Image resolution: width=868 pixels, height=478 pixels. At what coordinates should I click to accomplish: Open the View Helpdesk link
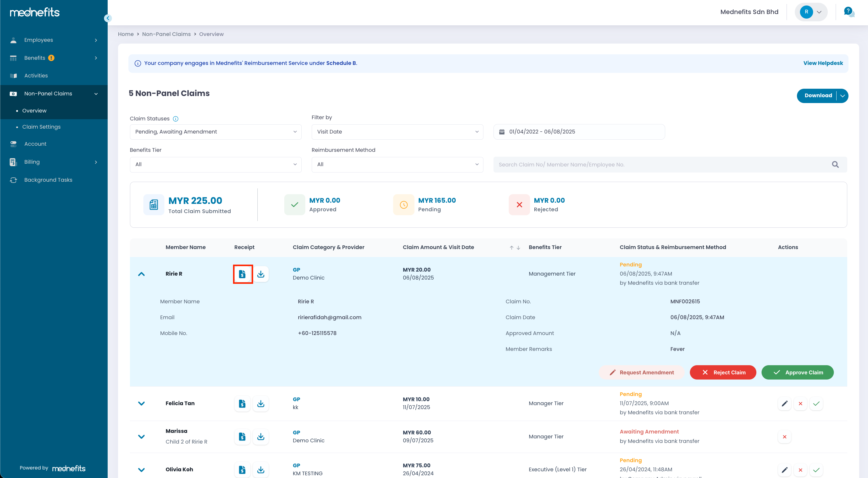[x=823, y=63]
